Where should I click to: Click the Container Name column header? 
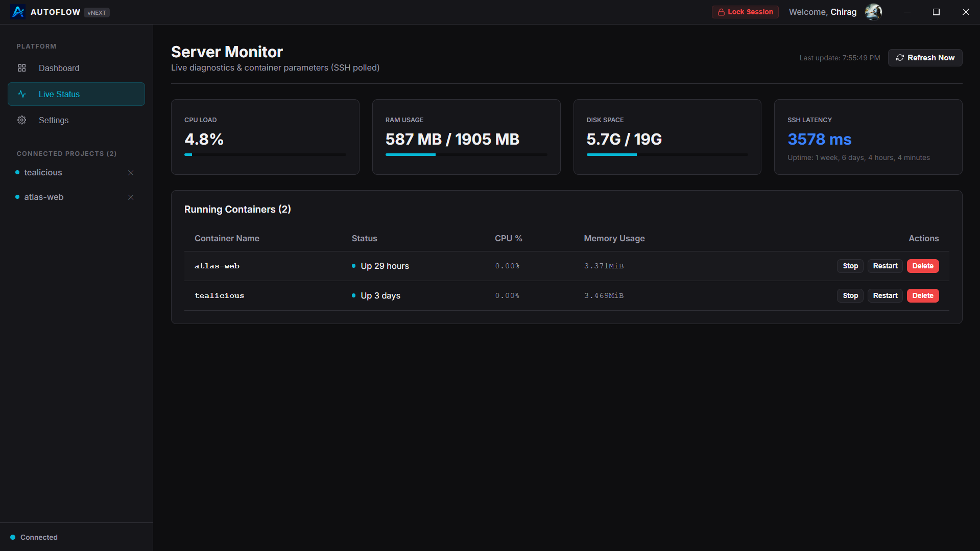(x=227, y=238)
